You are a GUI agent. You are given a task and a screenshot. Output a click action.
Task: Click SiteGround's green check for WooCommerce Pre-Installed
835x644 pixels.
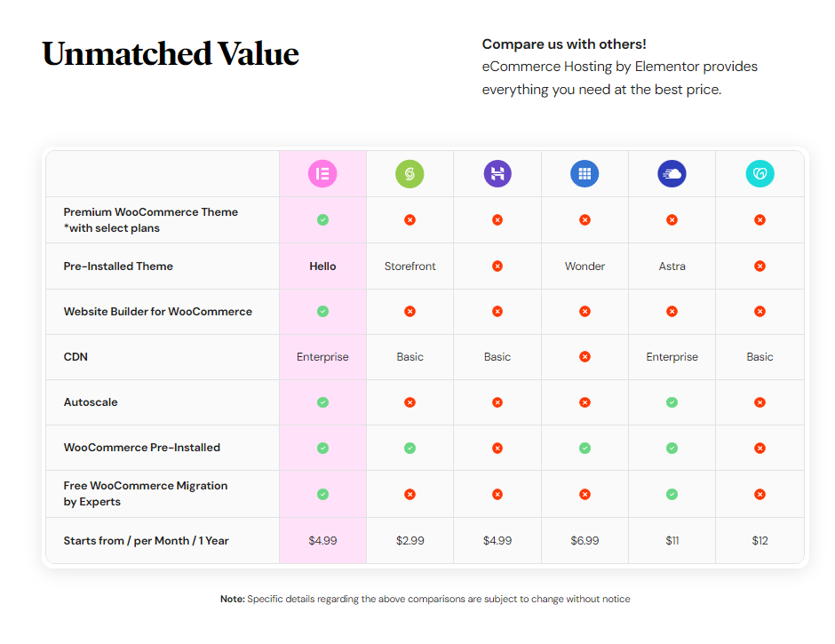pos(410,448)
